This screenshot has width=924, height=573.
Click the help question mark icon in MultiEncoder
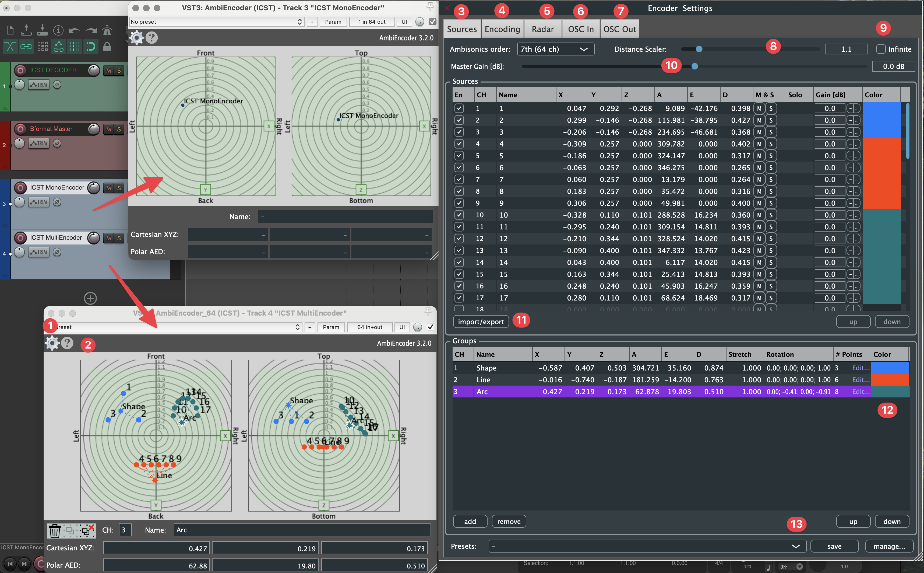(x=68, y=343)
